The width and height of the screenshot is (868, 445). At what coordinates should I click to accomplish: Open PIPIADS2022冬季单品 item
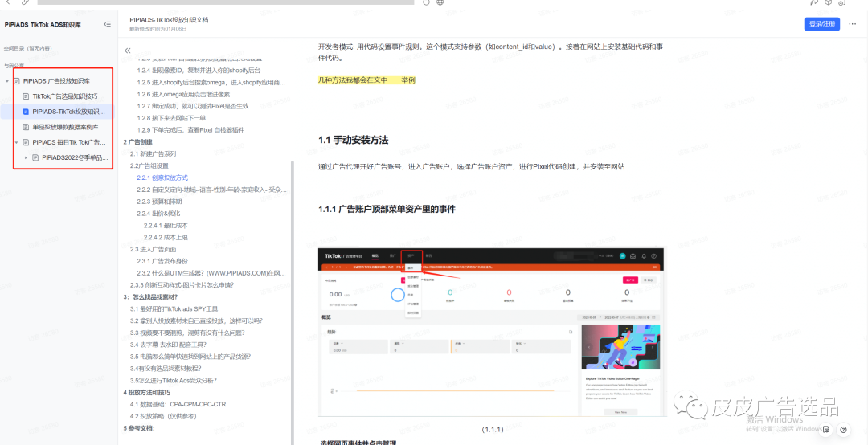75,157
